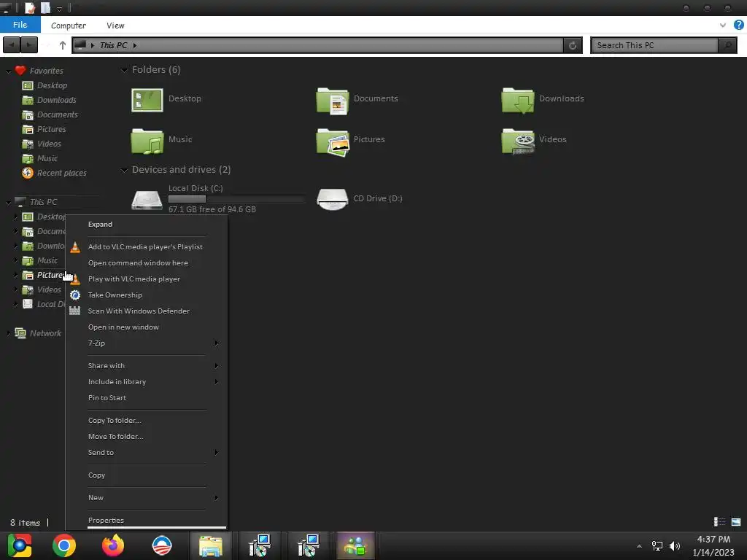Open the Send to submenu
Viewport: 747px width, 560px height.
[x=146, y=452]
